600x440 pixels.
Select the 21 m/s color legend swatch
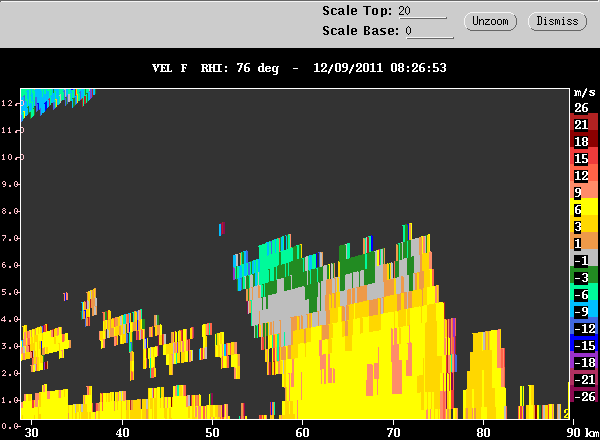point(584,122)
